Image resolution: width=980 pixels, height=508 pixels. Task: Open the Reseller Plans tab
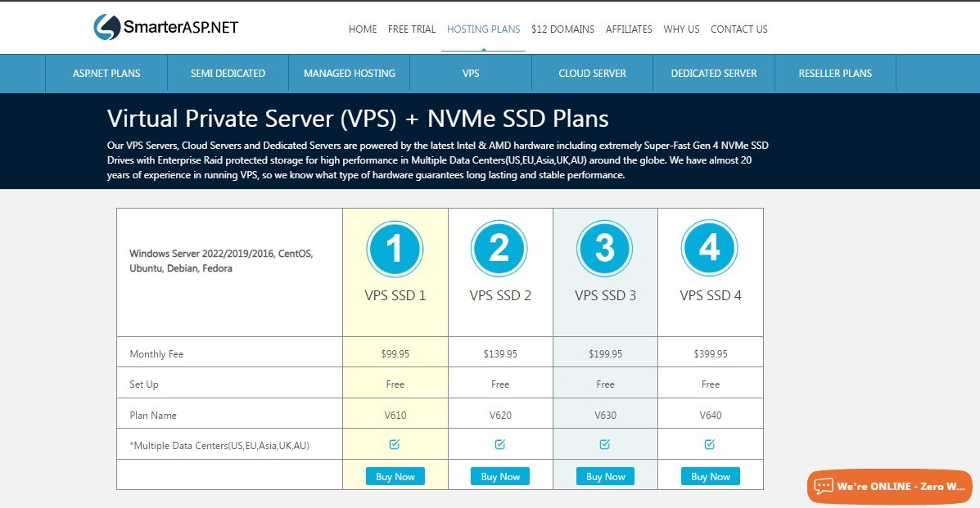(835, 74)
